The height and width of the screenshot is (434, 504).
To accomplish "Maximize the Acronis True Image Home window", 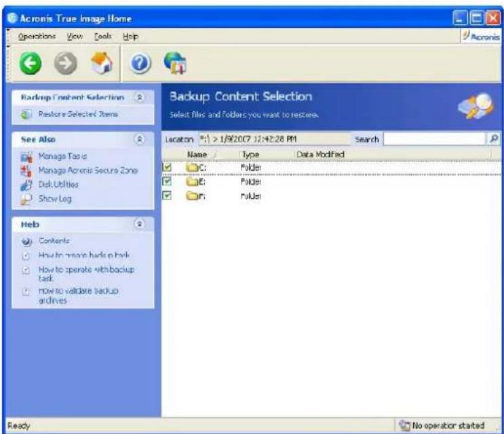I will 477,18.
